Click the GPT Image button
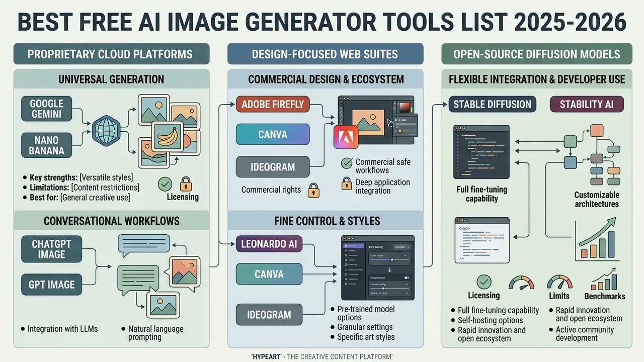Viewport: 644px width, 362px height. point(51,285)
